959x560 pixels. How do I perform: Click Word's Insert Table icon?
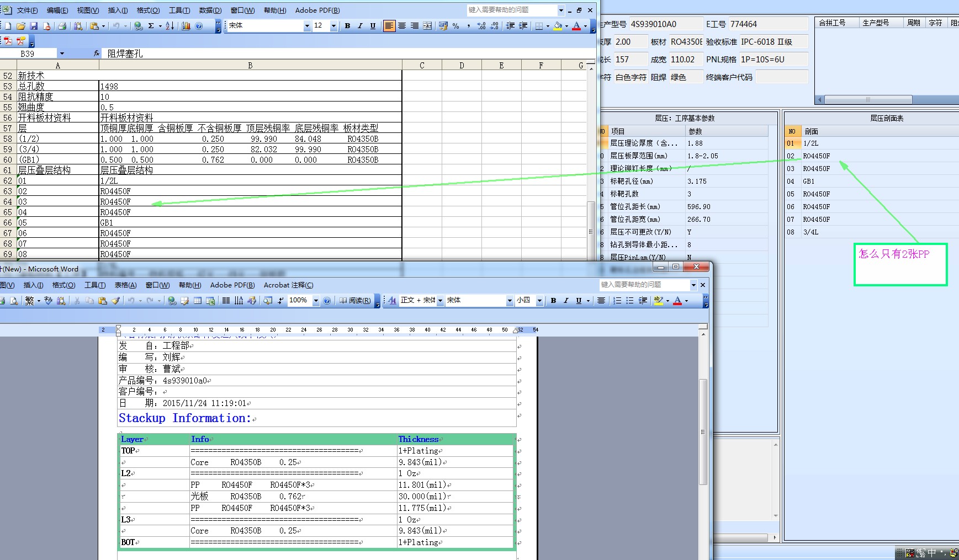pyautogui.click(x=198, y=301)
